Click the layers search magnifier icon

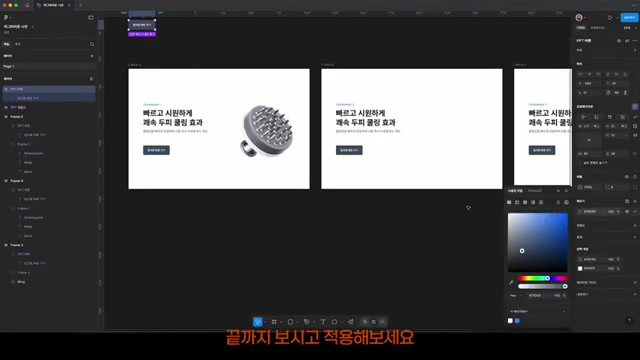point(92,44)
